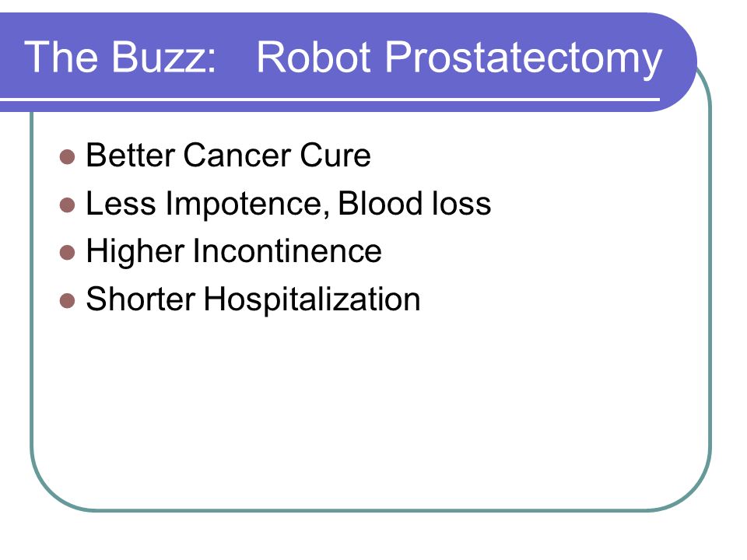Image resolution: width=747 pixels, height=560 pixels.
Task: Click the bullet dot beside 'Better Cancer Cure'
Action: (68, 157)
